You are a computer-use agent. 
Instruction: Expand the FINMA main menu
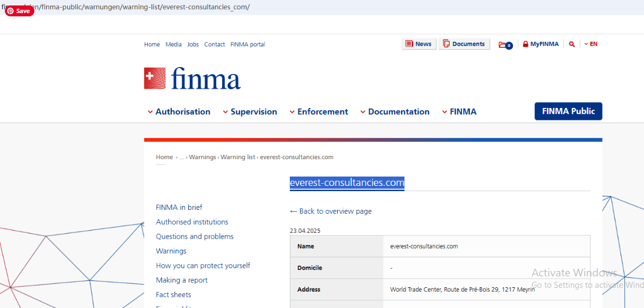click(x=459, y=112)
